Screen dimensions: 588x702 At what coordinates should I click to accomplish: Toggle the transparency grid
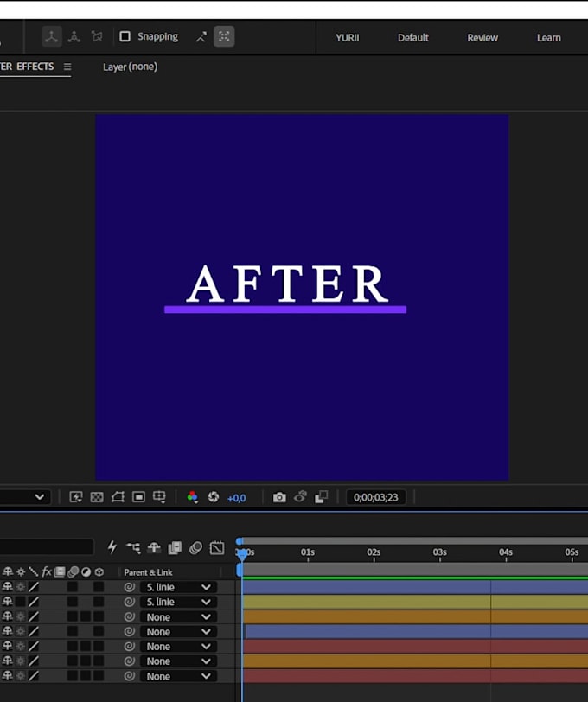coord(97,497)
